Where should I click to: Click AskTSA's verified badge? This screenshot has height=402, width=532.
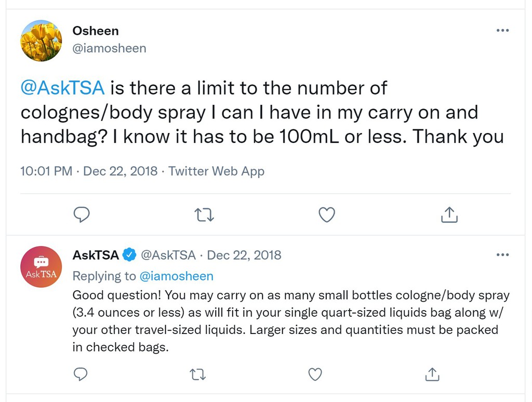[128, 254]
